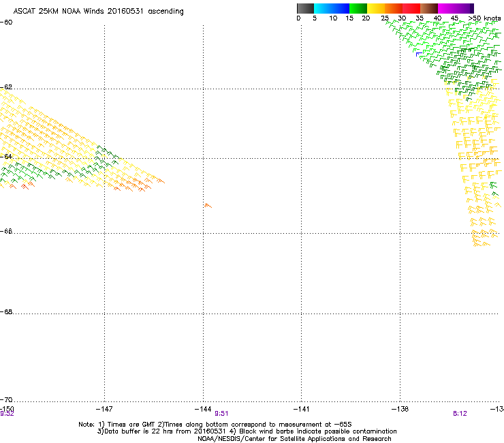Screen dimensions: 504x443
Task: Click the legend tick label 40
Action: pos(437,18)
